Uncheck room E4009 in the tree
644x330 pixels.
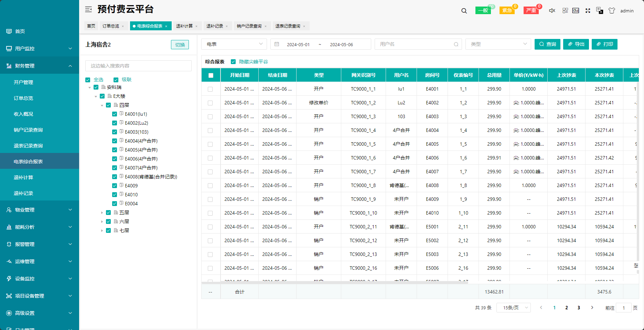[115, 186]
